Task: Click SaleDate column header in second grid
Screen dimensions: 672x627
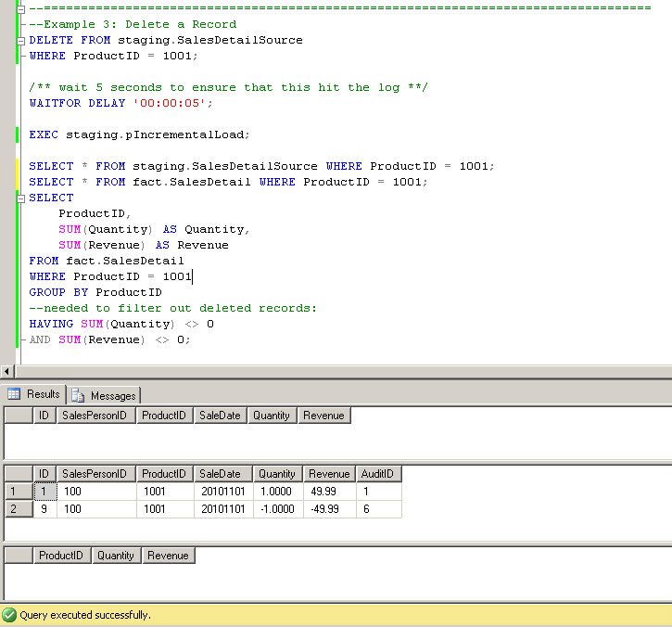Action: [220, 474]
